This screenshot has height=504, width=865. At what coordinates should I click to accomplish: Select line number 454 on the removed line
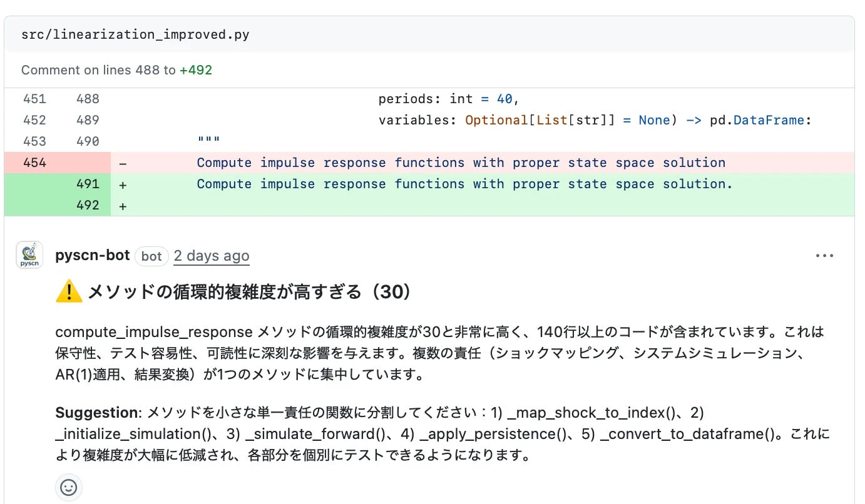click(35, 163)
